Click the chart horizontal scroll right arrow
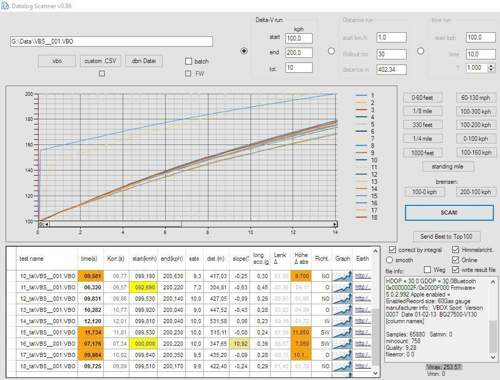 [335, 224]
